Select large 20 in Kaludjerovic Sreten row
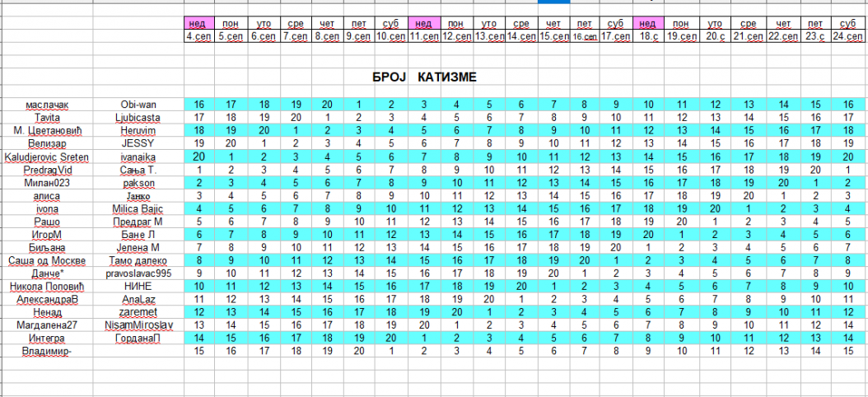 (x=199, y=156)
